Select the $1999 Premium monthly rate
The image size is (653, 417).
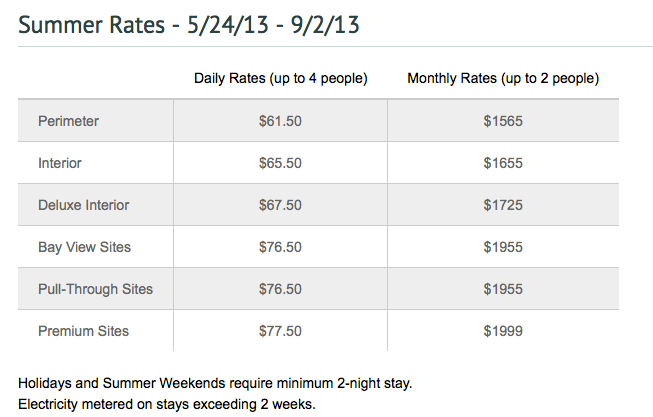pos(503,331)
